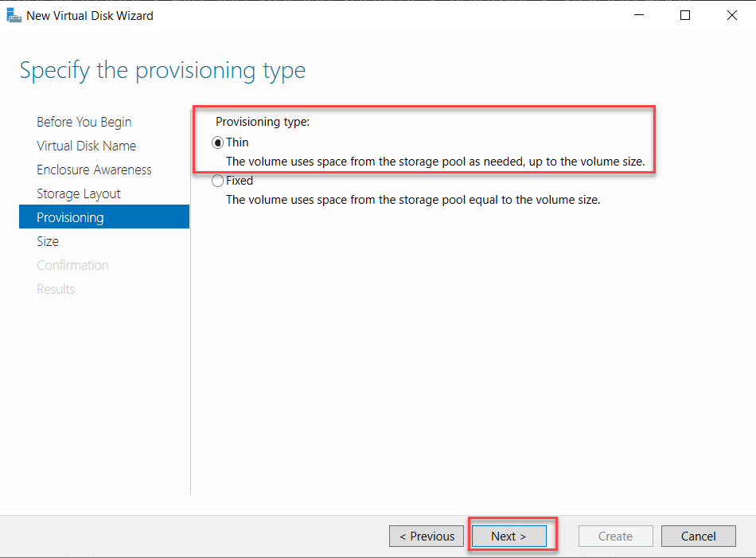Cancel the virtual disk wizard
756x558 pixels.
699,536
